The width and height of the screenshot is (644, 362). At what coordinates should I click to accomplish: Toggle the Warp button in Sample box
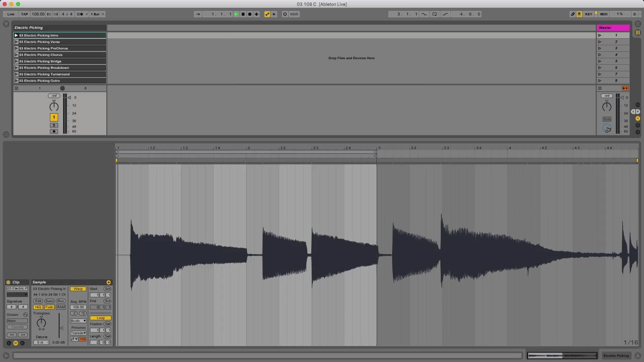click(x=78, y=289)
